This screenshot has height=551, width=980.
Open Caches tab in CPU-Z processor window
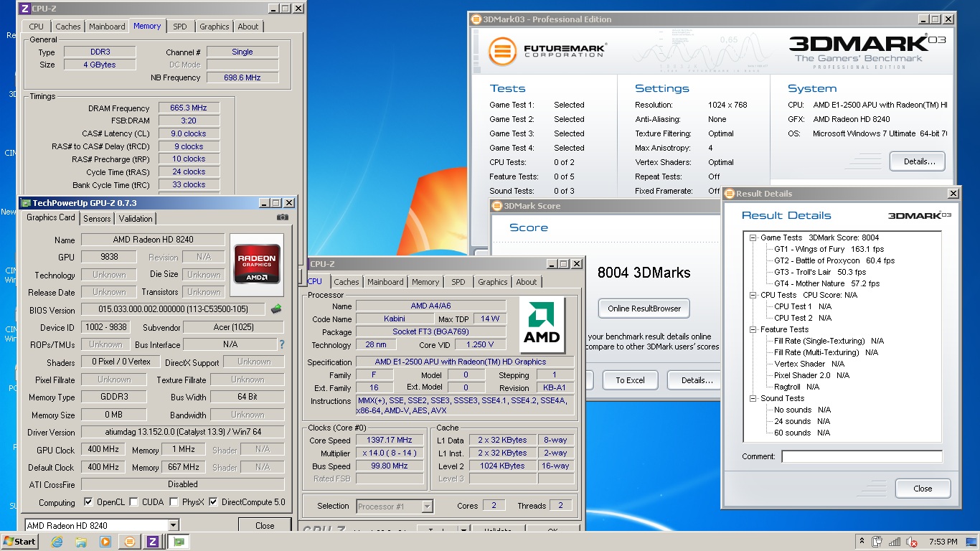pyautogui.click(x=347, y=282)
